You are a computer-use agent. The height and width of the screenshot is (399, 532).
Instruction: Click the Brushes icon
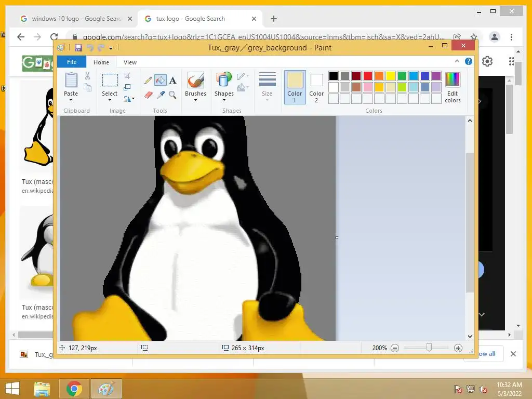tap(196, 81)
